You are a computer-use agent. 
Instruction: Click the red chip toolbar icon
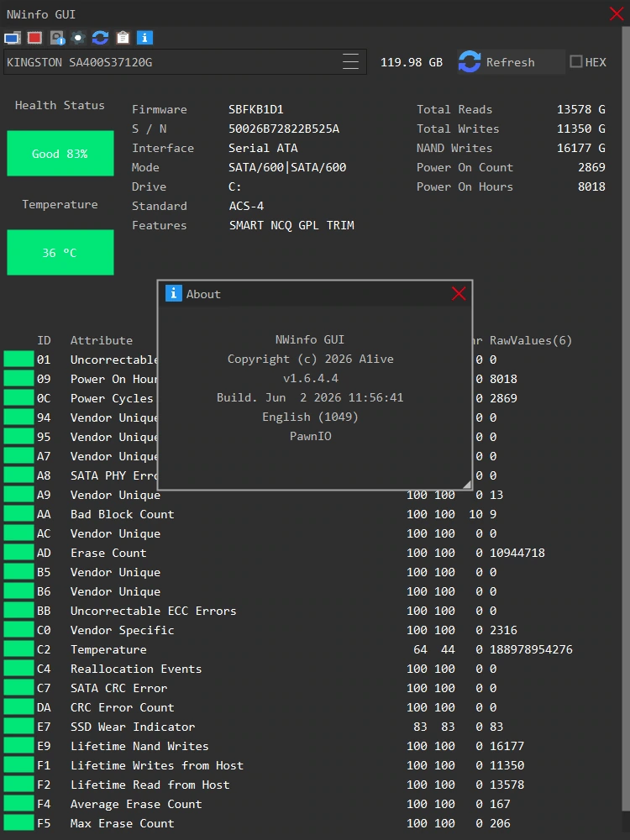coord(34,38)
